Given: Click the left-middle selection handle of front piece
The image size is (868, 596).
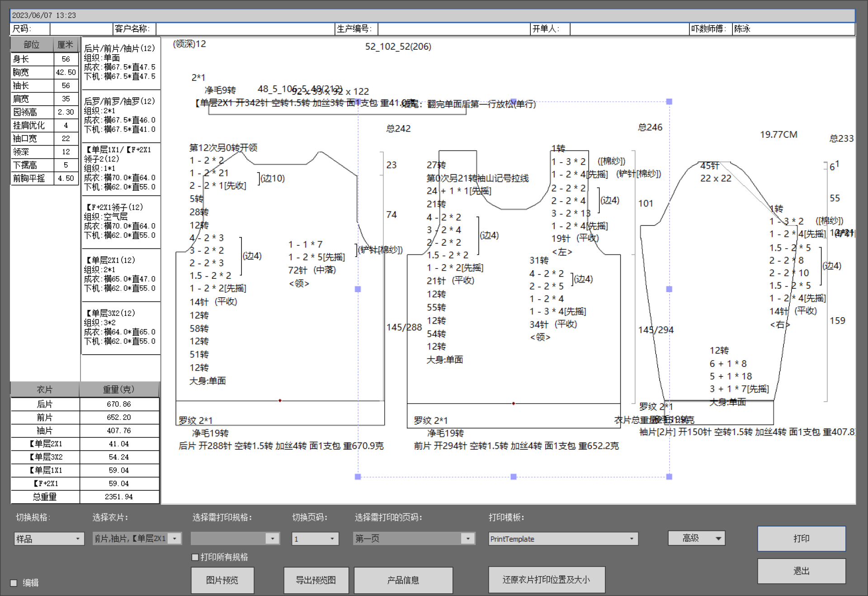Looking at the screenshot, I should click(x=358, y=289).
